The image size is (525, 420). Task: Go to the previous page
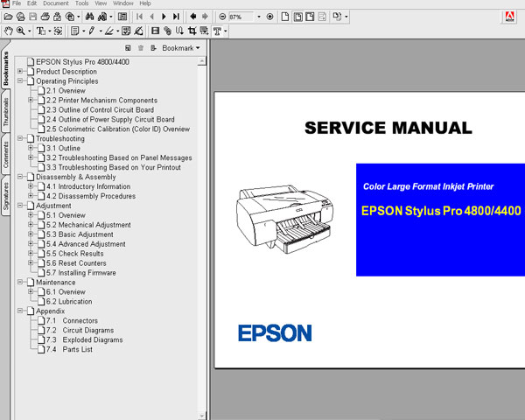pyautogui.click(x=151, y=17)
